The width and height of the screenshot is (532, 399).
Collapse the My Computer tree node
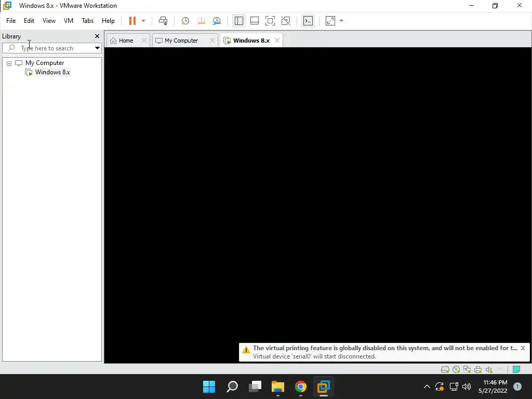9,63
